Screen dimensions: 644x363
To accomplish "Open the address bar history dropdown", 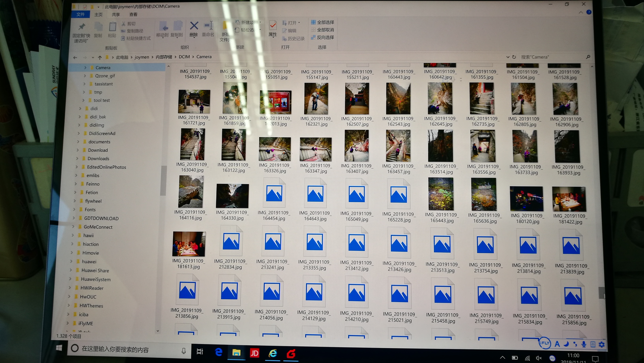I will [x=508, y=57].
